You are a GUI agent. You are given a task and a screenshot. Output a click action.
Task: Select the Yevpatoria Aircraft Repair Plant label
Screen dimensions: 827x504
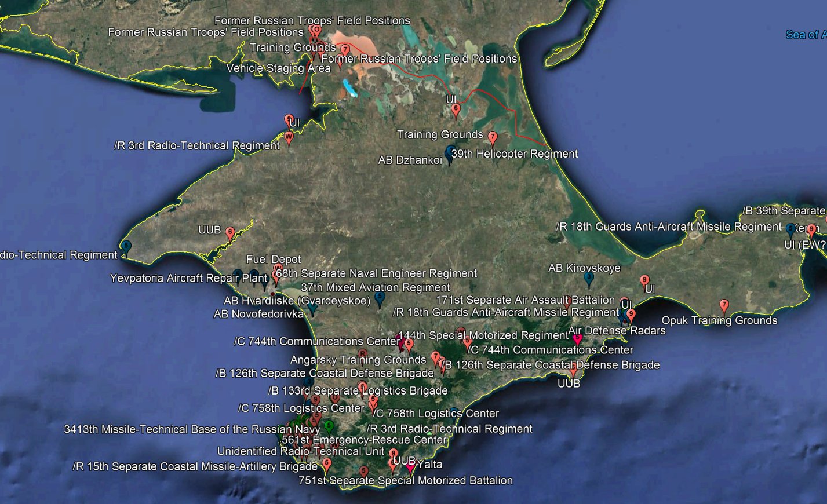coord(188,278)
